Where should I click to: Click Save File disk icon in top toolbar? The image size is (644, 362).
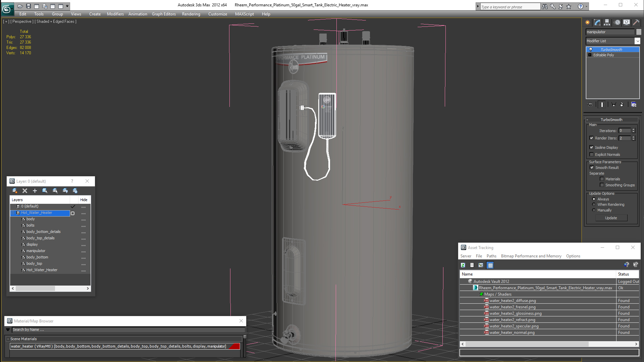point(29,6)
